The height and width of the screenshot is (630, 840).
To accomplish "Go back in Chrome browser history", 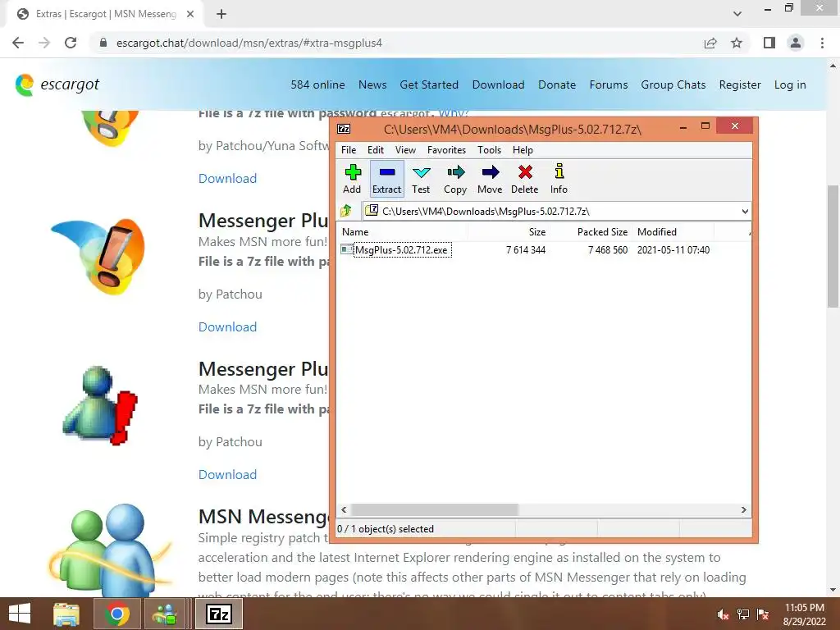I will [18, 43].
